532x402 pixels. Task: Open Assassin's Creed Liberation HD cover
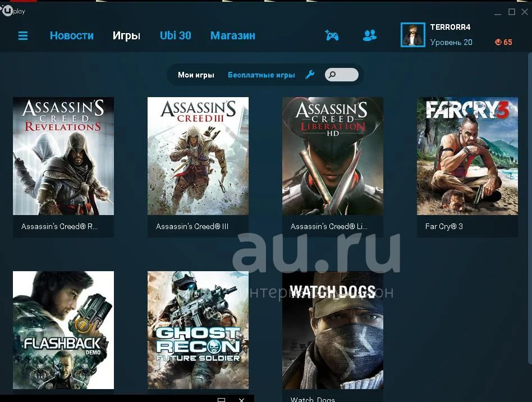click(x=332, y=156)
